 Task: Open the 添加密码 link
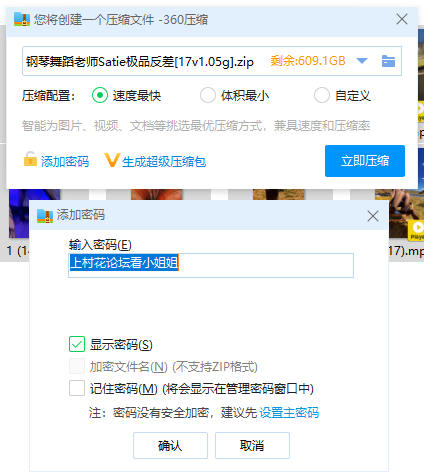click(x=65, y=162)
